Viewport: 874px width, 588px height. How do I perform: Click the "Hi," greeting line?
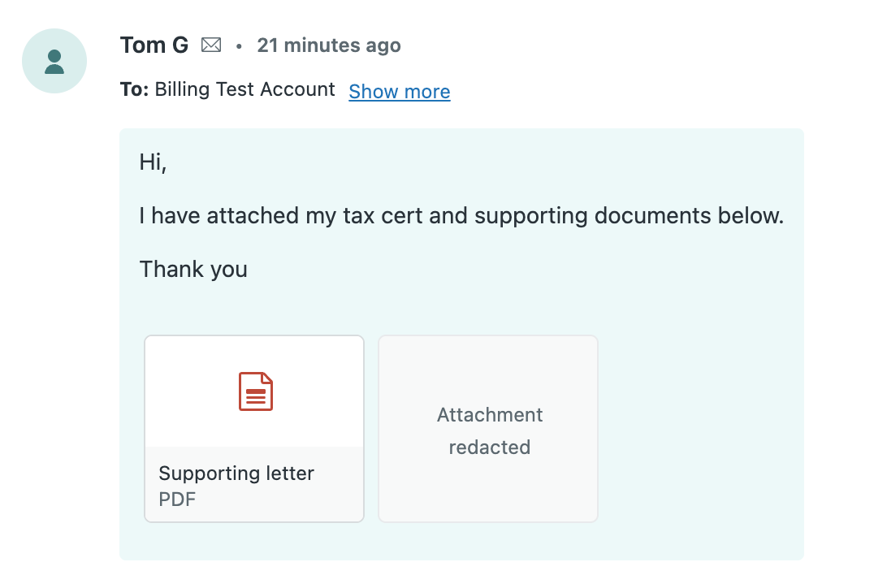tap(153, 162)
